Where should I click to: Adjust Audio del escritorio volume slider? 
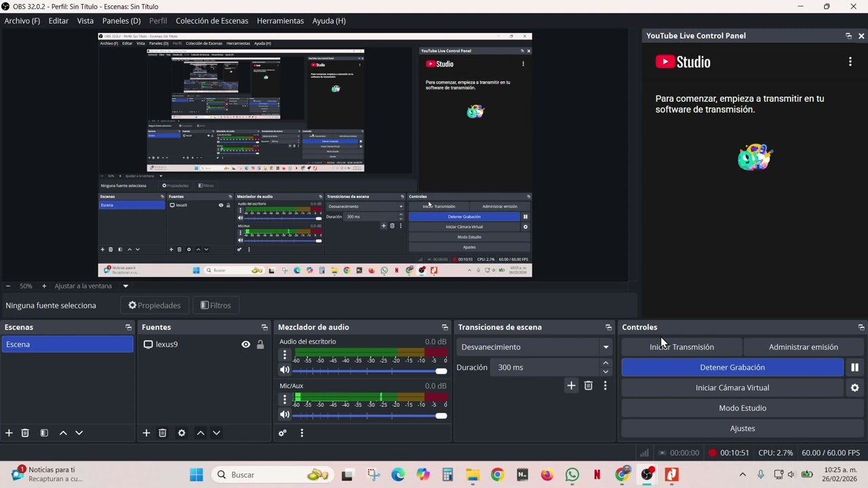click(x=370, y=371)
